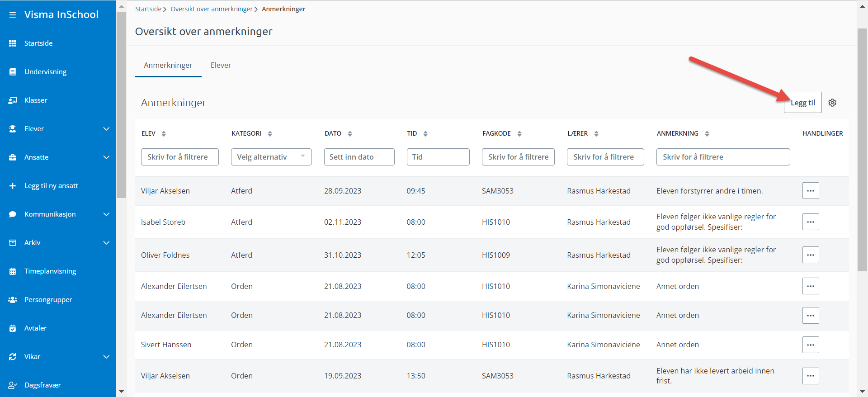Open Timeplanvisning in the sidebar

[50, 271]
